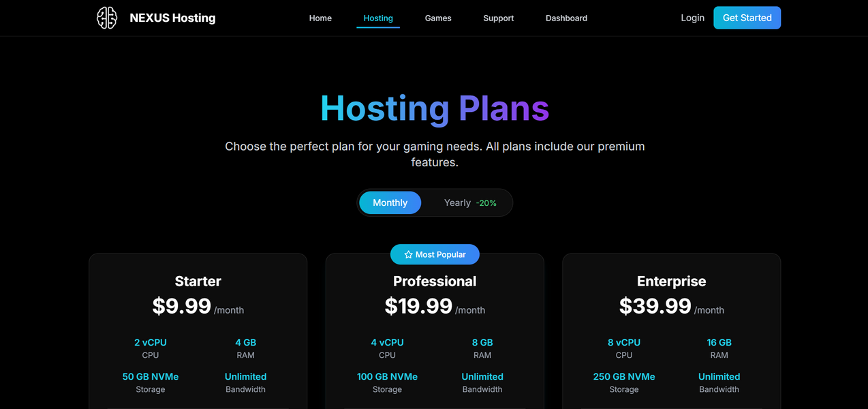Click the Most Popular badge
This screenshot has height=409, width=868.
[x=435, y=254]
